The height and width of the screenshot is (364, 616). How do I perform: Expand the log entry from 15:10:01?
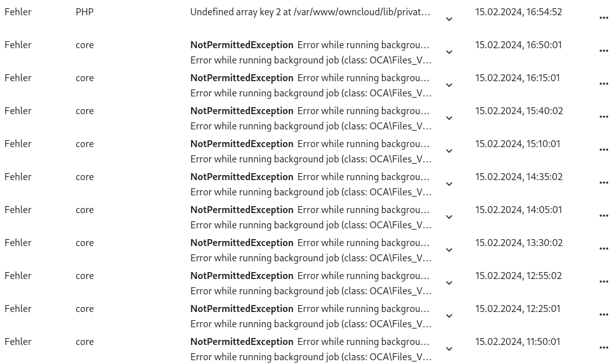click(449, 151)
